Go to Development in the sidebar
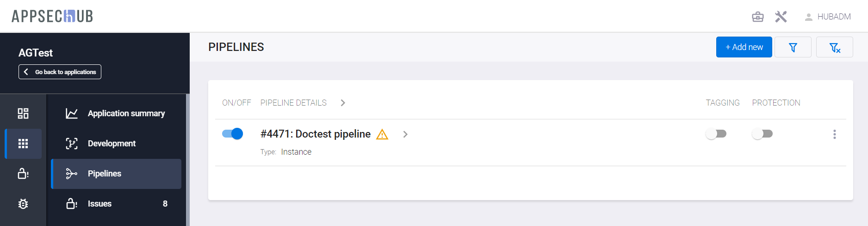Viewport: 868px width, 226px height. tap(112, 144)
